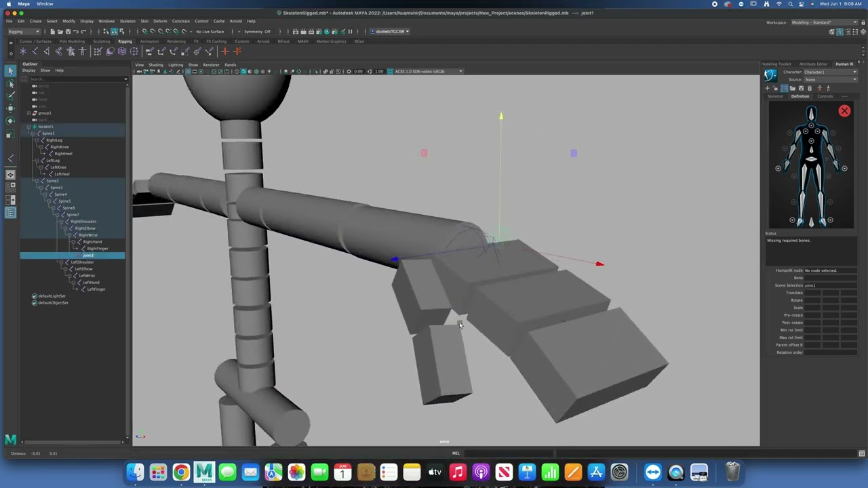Select the arrow Select tool in toolbox
This screenshot has height=488, width=868.
[10, 70]
